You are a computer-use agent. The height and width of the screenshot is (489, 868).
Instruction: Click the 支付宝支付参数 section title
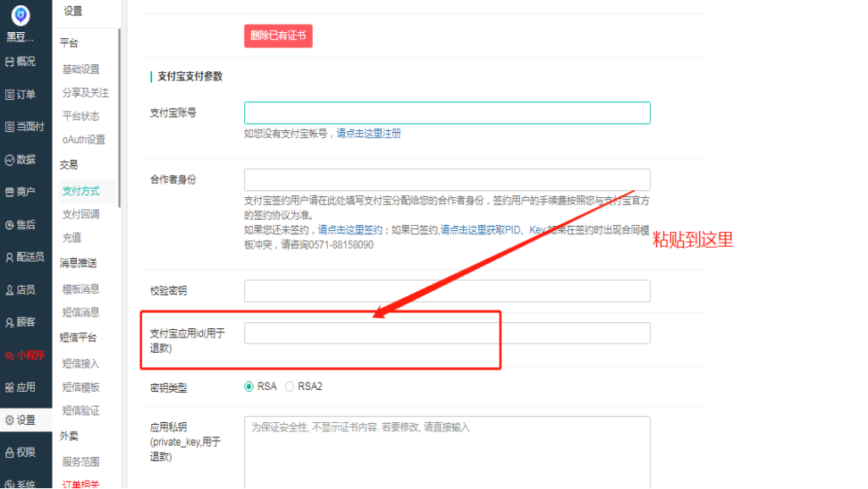point(190,76)
